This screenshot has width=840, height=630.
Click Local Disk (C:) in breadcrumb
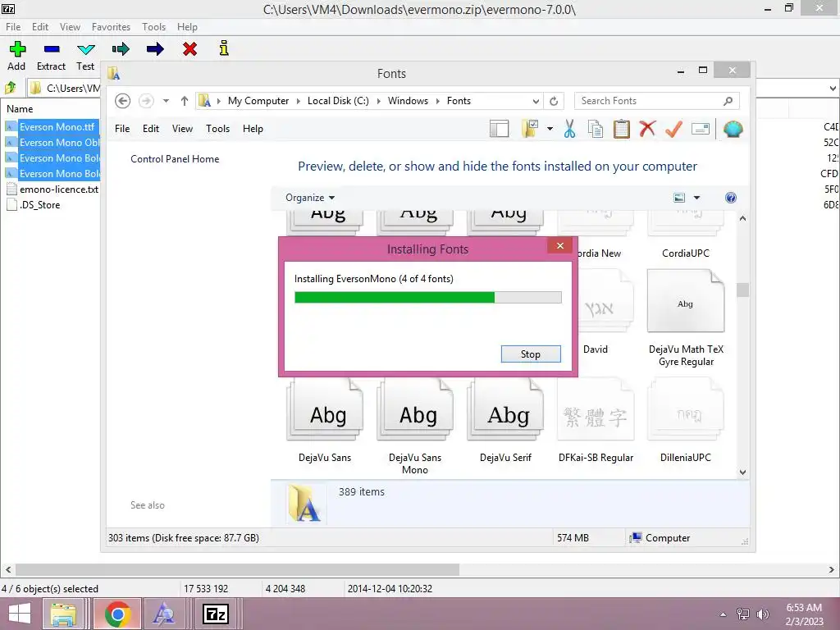[338, 101]
